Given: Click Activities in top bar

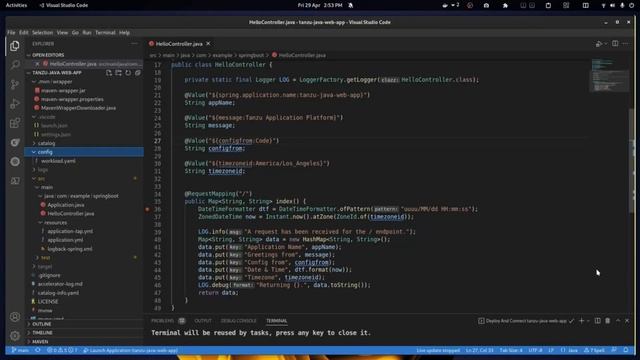Looking at the screenshot, I should point(16,5).
